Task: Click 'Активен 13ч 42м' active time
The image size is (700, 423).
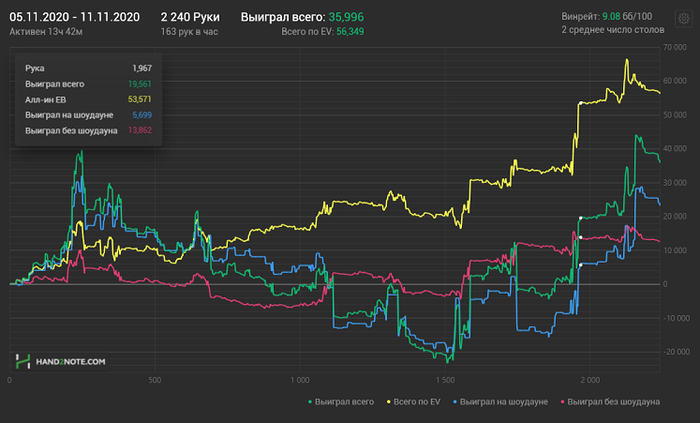Action: [46, 32]
